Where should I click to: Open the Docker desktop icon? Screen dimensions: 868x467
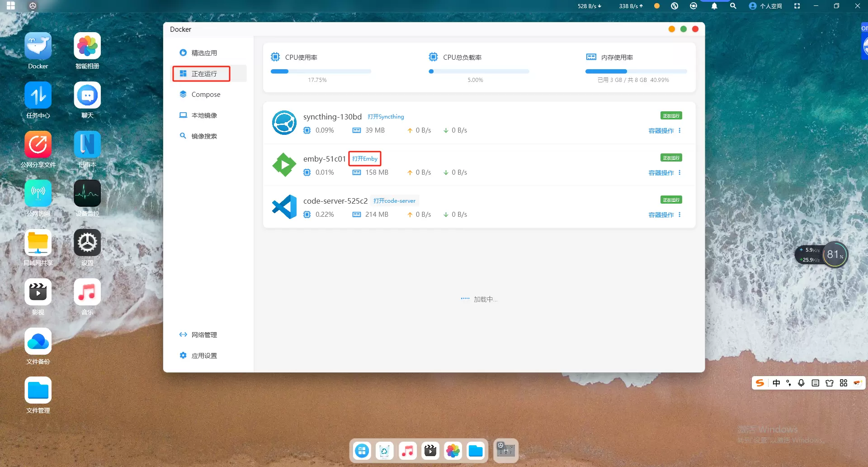coord(38,47)
